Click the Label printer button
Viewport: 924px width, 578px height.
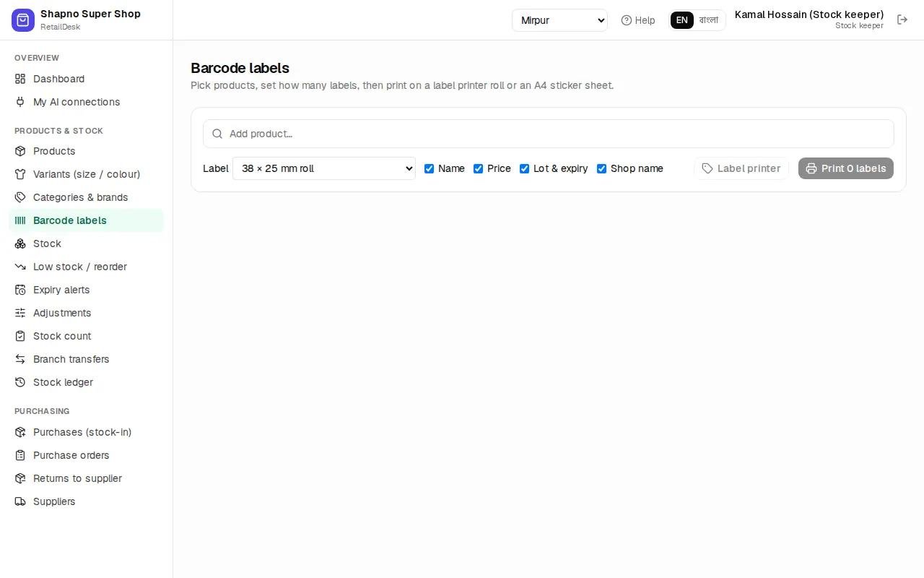741,168
